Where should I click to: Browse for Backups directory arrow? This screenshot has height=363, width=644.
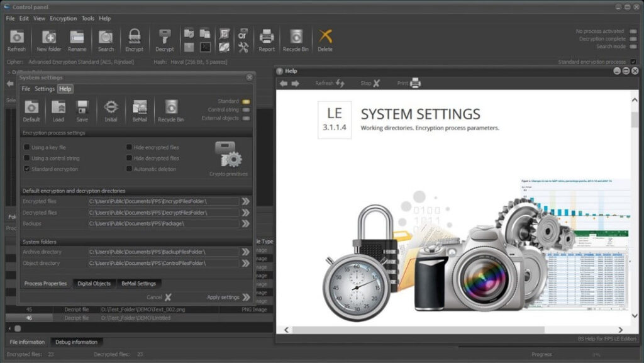click(246, 223)
